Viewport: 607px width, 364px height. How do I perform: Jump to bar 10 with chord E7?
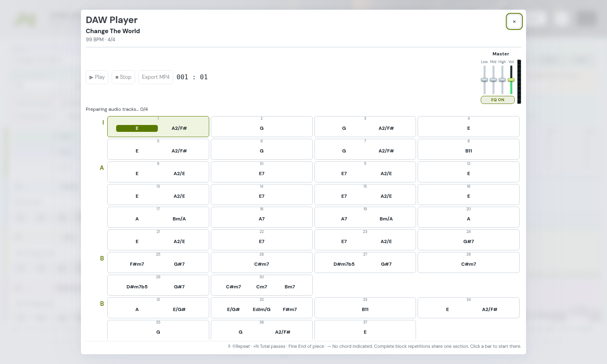262,172
